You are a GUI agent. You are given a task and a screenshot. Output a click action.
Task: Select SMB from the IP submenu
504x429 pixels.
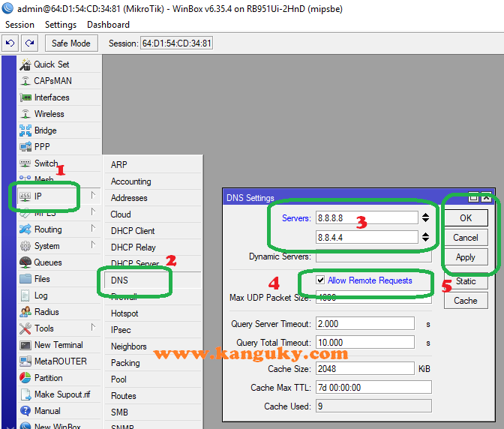153,412
